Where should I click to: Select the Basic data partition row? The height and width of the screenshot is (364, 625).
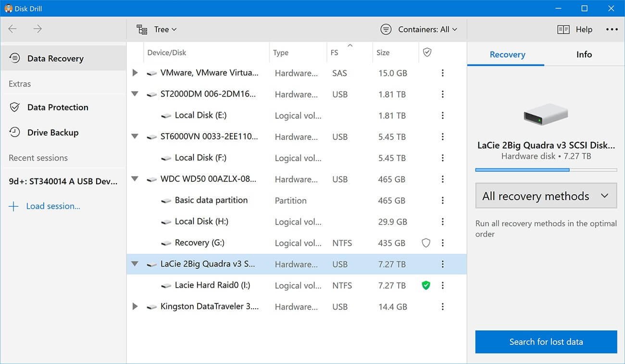click(296, 201)
